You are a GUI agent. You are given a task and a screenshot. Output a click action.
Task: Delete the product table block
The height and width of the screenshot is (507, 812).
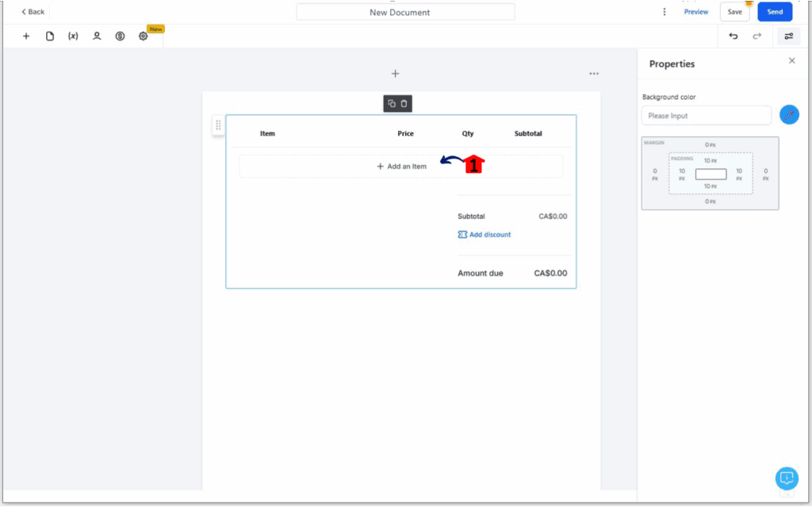tap(404, 103)
